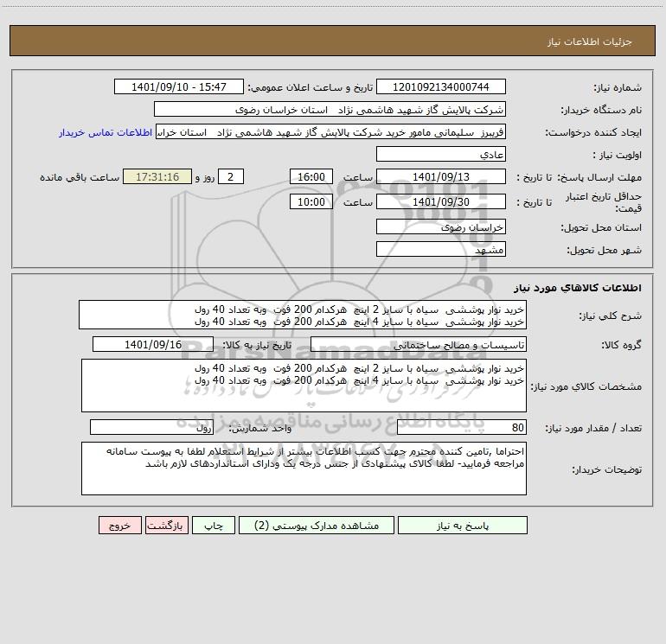Screen dimensions: 666x644
Task: Click the توضیحات خریدار label
Action: point(607,469)
